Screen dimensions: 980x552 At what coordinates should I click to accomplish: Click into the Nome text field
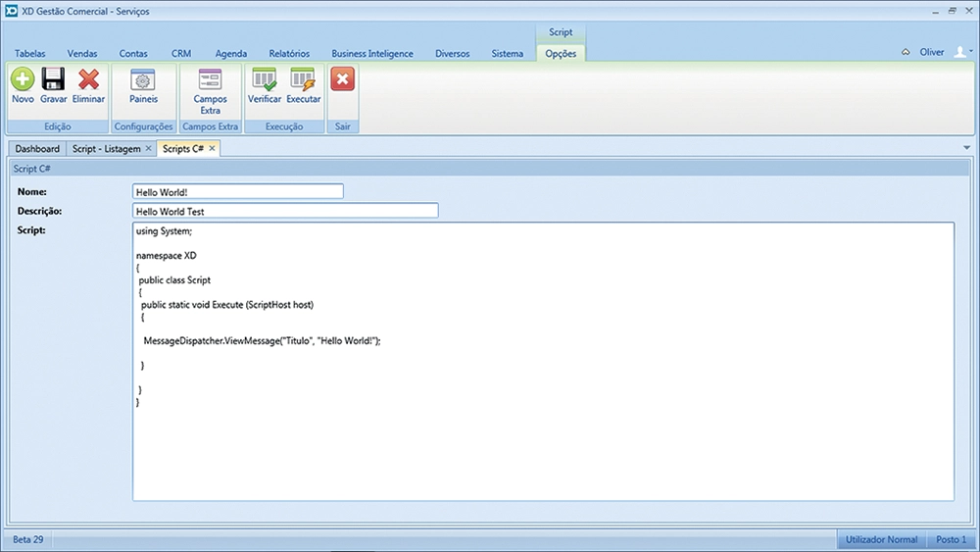pos(238,192)
